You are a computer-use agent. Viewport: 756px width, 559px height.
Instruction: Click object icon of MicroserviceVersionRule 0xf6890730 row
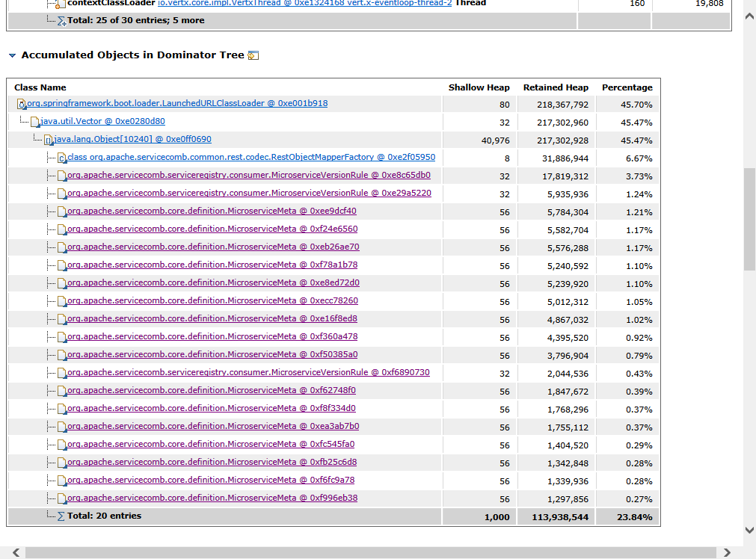pos(62,373)
